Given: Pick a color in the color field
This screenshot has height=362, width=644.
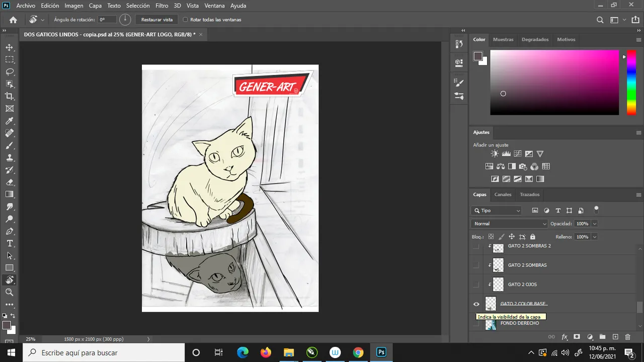Looking at the screenshot, I should pyautogui.click(x=554, y=82).
